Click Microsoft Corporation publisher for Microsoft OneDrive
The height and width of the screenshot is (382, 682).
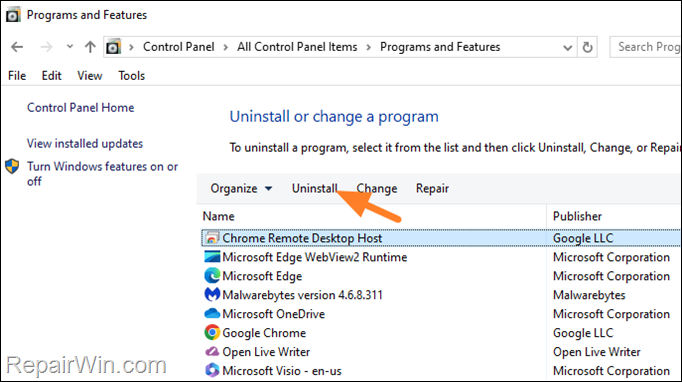(x=611, y=314)
